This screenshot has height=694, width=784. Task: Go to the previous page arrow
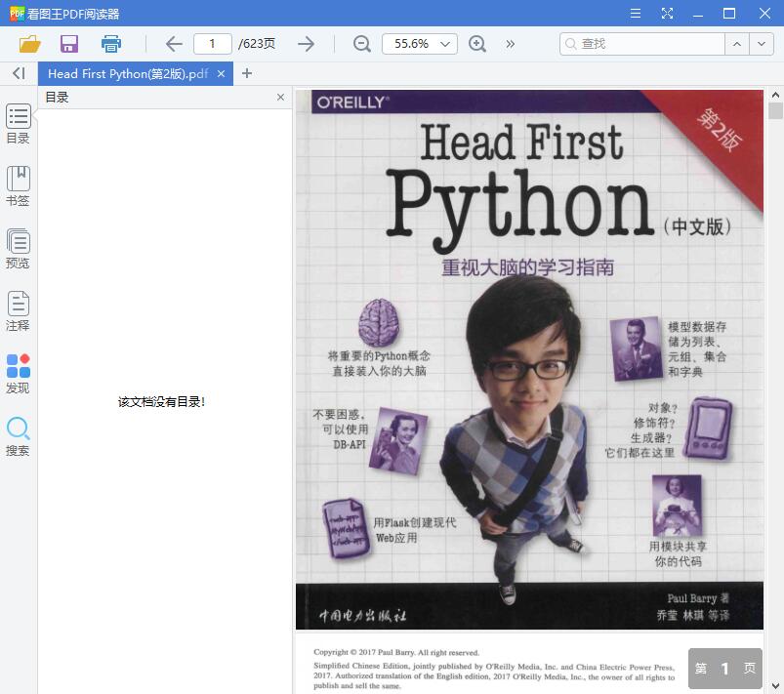(x=174, y=44)
